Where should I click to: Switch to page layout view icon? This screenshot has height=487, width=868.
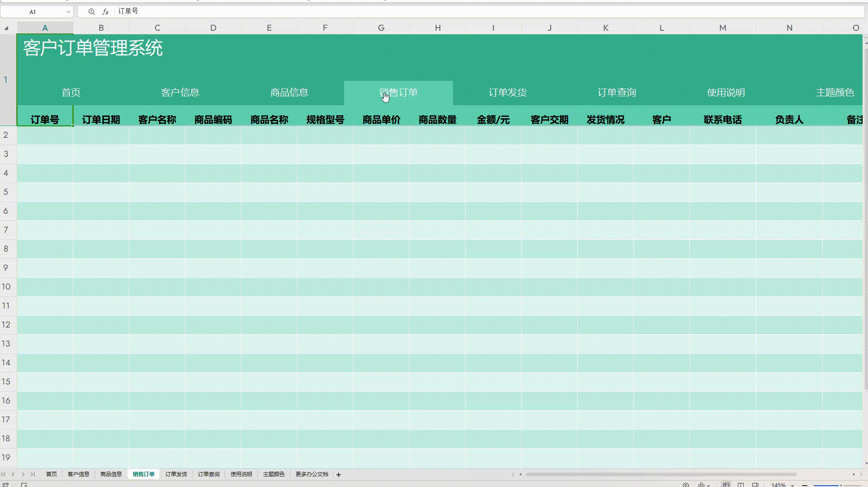741,485
